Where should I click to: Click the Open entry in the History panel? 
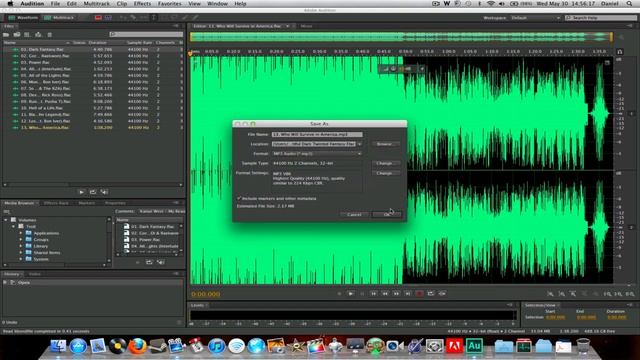coord(24,282)
